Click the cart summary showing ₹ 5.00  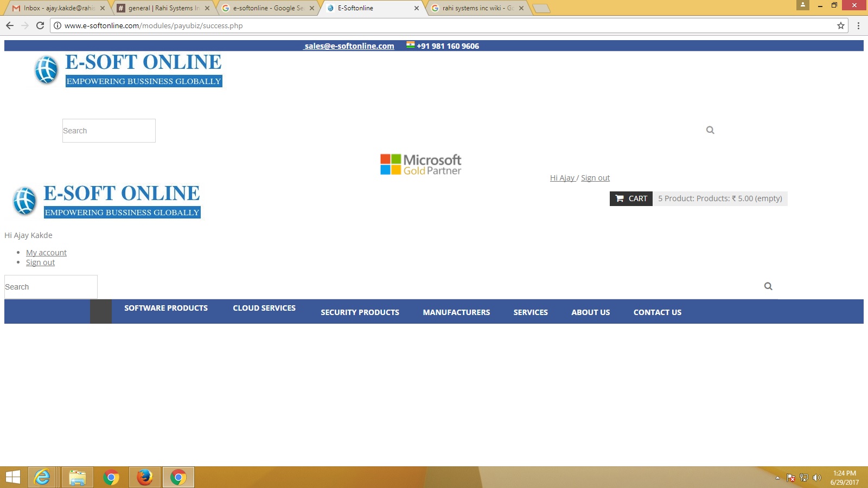[720, 198]
